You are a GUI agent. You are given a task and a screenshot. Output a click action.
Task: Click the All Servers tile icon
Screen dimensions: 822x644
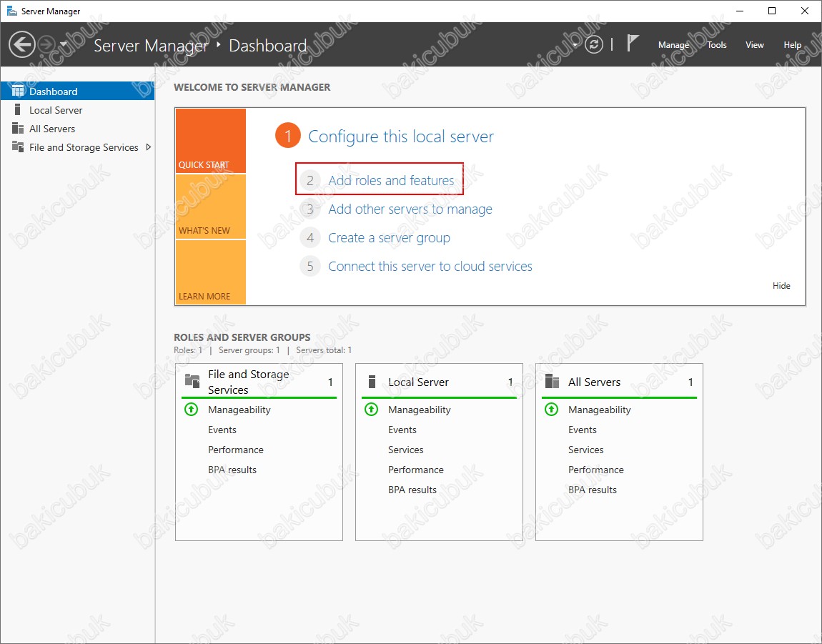pos(552,381)
